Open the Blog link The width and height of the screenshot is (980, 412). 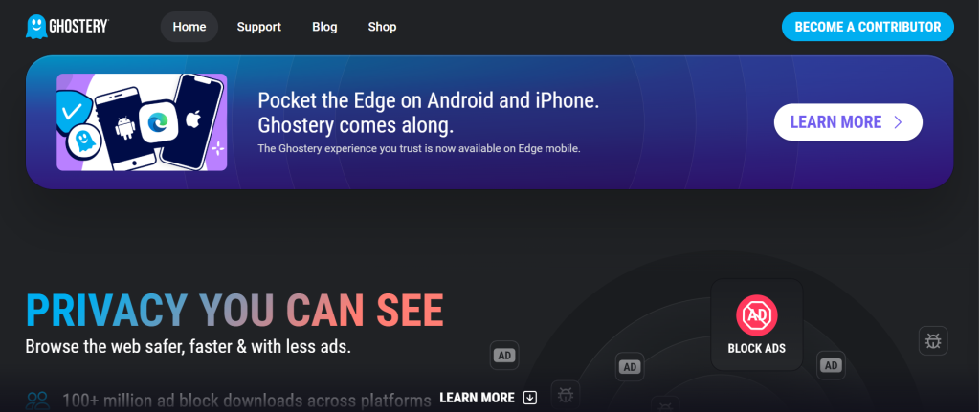pos(324,27)
